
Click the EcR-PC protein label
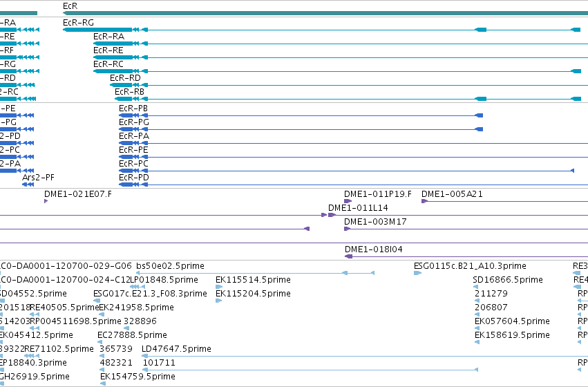coord(133,164)
